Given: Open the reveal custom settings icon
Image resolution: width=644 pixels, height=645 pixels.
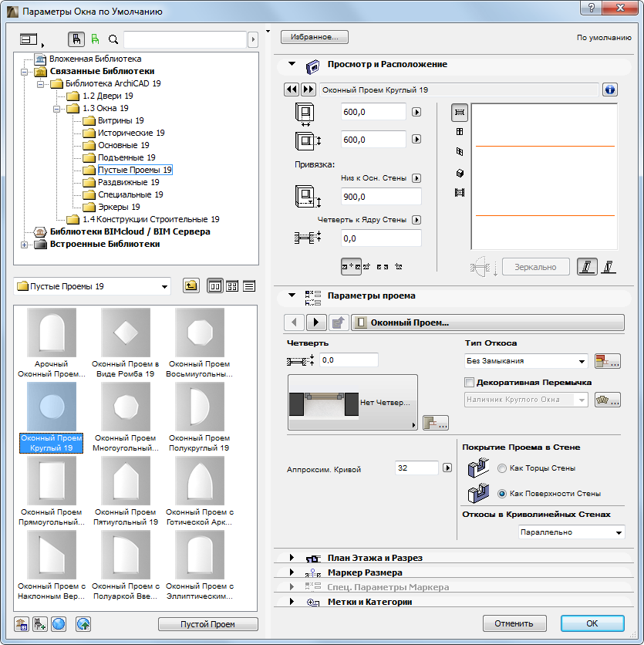Looking at the screenshot, I should click(x=436, y=423).
